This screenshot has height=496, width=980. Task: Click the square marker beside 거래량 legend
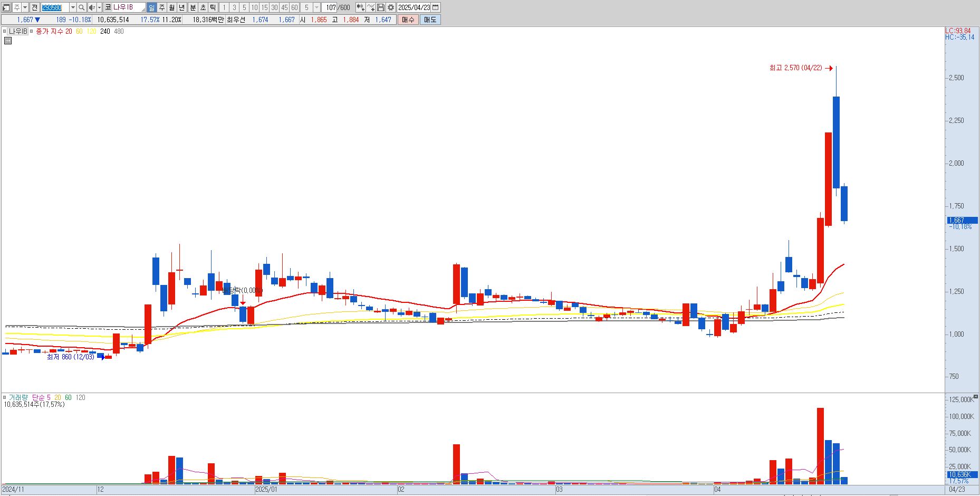(x=4, y=397)
